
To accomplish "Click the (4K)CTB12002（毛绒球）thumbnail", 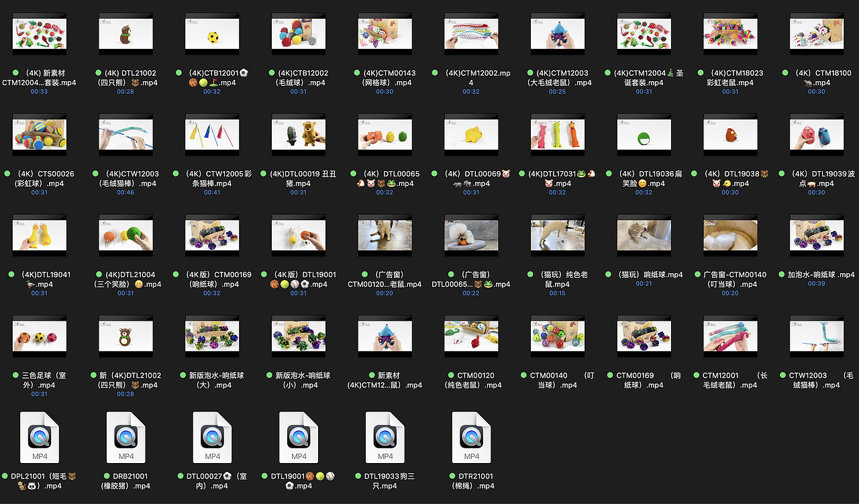I will (299, 33).
